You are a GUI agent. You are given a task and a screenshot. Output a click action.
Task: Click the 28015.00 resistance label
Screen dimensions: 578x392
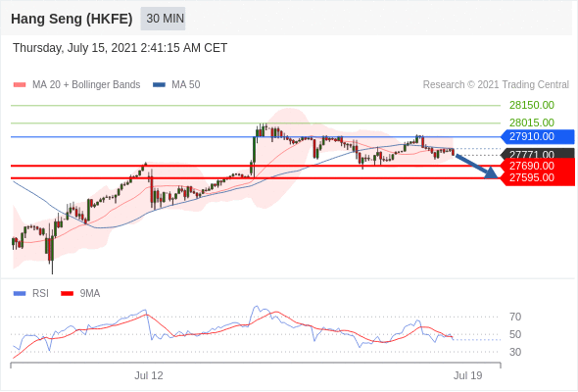[x=532, y=122]
